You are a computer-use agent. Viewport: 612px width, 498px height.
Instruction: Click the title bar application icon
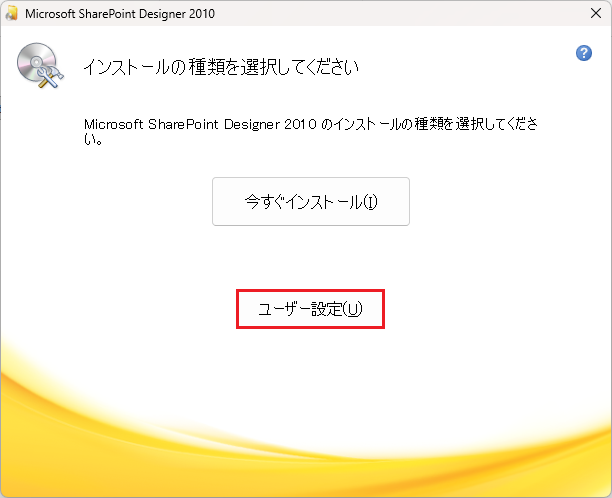11,14
